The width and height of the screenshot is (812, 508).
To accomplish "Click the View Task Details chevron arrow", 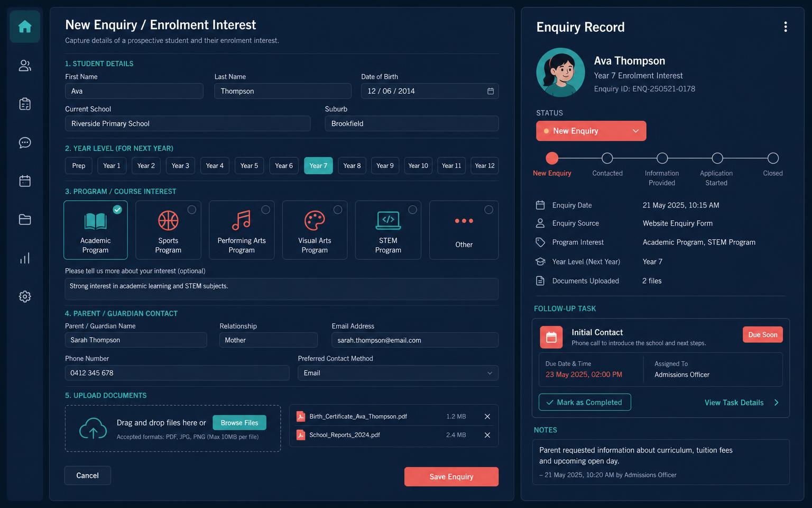I will coord(776,403).
